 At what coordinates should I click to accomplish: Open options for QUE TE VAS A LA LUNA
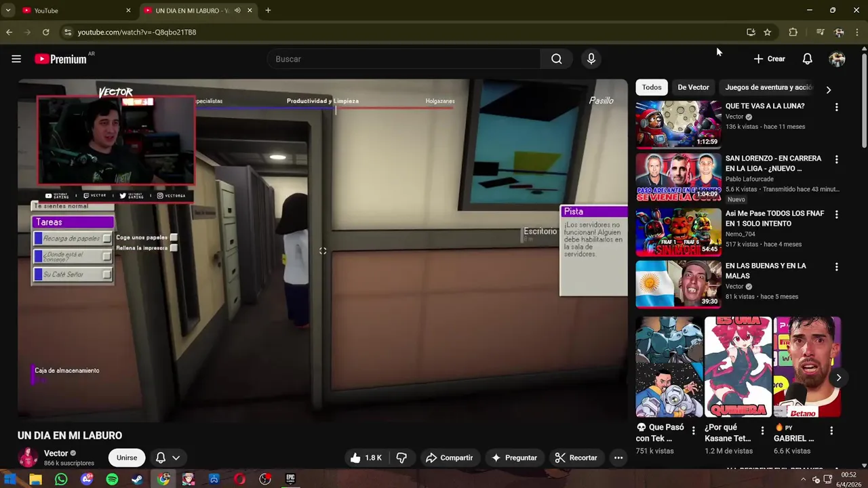pyautogui.click(x=836, y=107)
